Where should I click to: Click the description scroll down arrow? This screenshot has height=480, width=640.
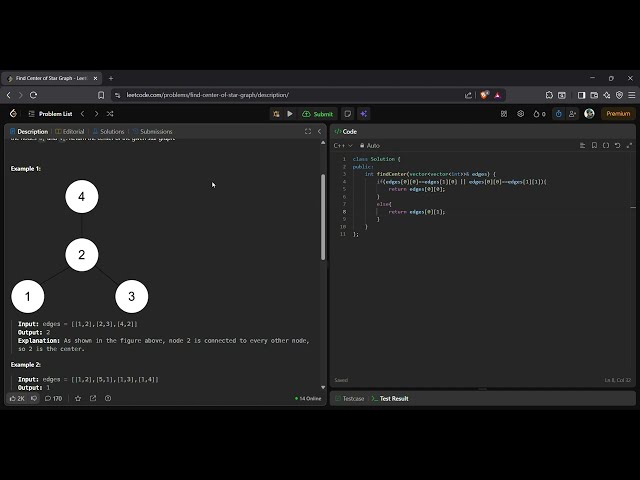323,387
